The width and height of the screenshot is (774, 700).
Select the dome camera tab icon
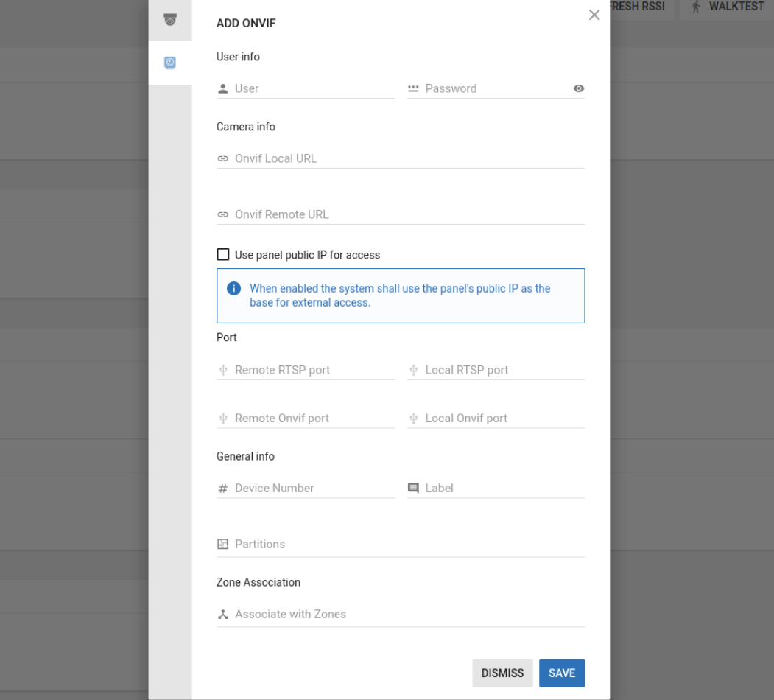pyautogui.click(x=170, y=21)
